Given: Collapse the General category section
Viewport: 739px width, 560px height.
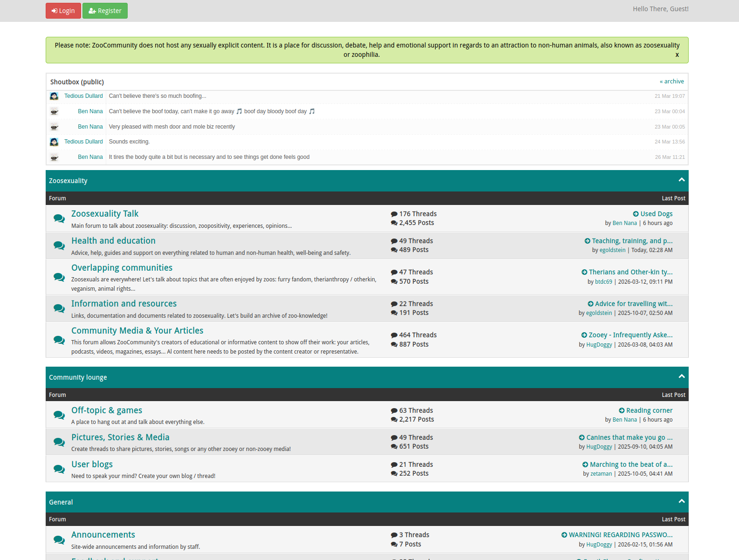Looking at the screenshot, I should (x=681, y=501).
